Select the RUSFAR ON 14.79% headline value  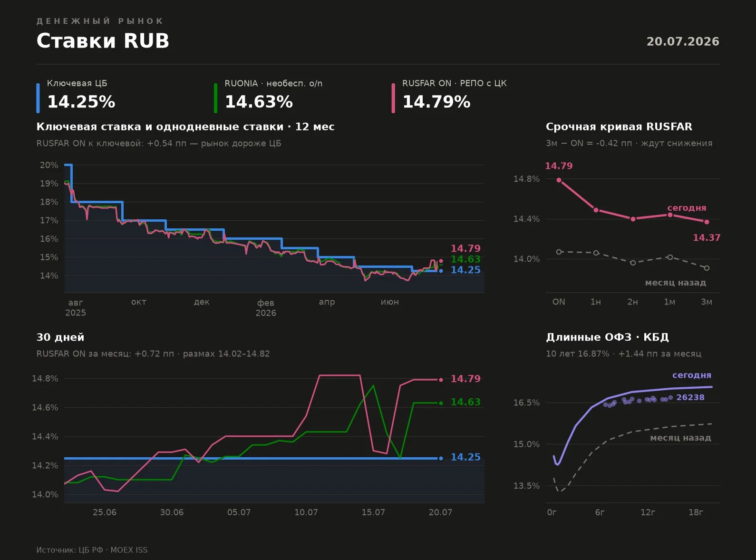click(436, 102)
